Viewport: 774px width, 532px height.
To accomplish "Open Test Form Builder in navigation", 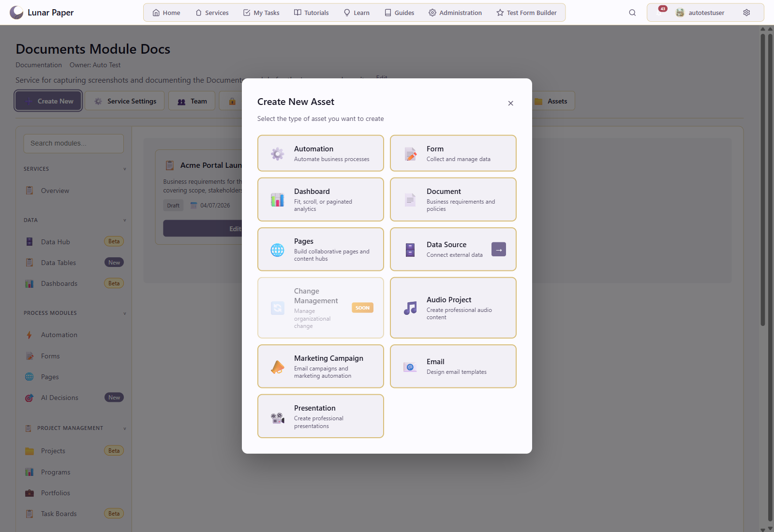I will (526, 13).
